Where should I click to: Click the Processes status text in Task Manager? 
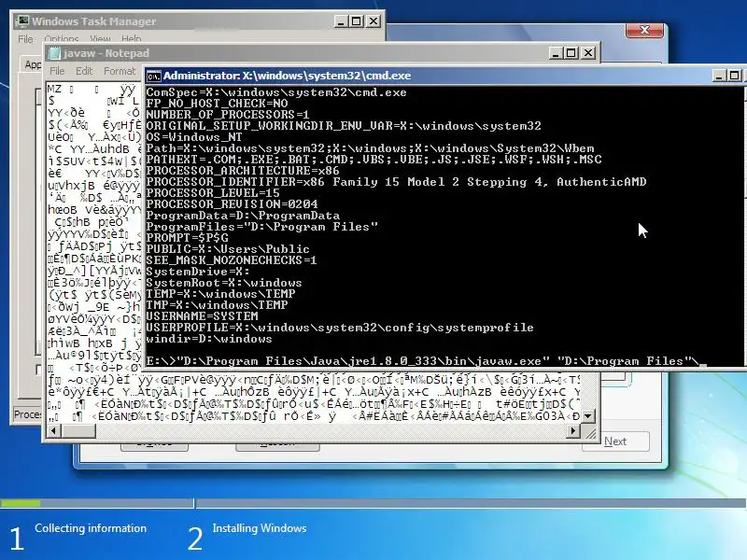28,414
